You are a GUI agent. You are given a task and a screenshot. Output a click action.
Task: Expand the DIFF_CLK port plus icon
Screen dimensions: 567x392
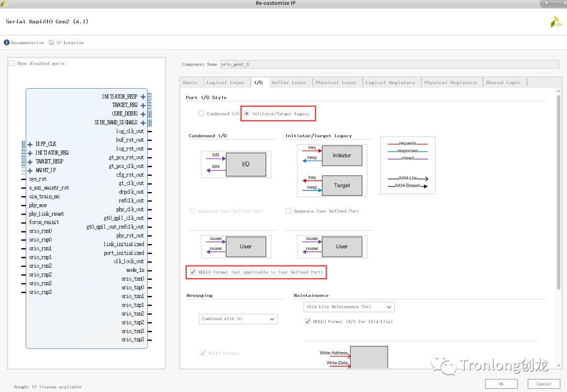click(30, 144)
